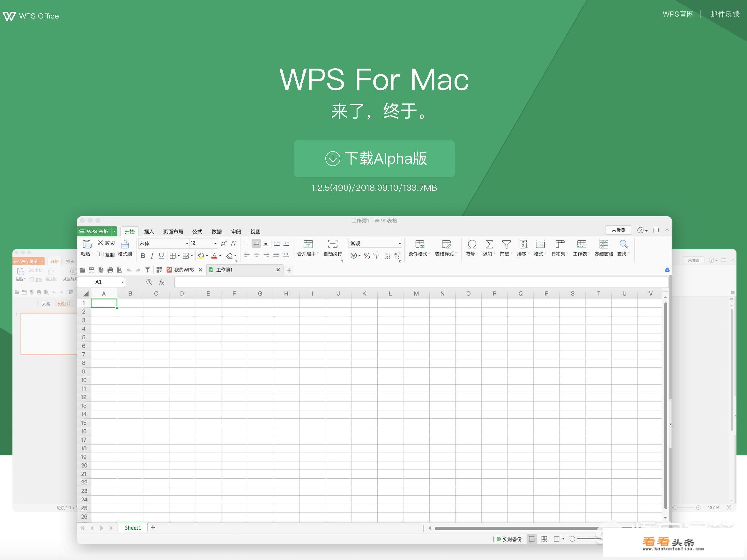Click the redo arrow icon

click(x=138, y=270)
